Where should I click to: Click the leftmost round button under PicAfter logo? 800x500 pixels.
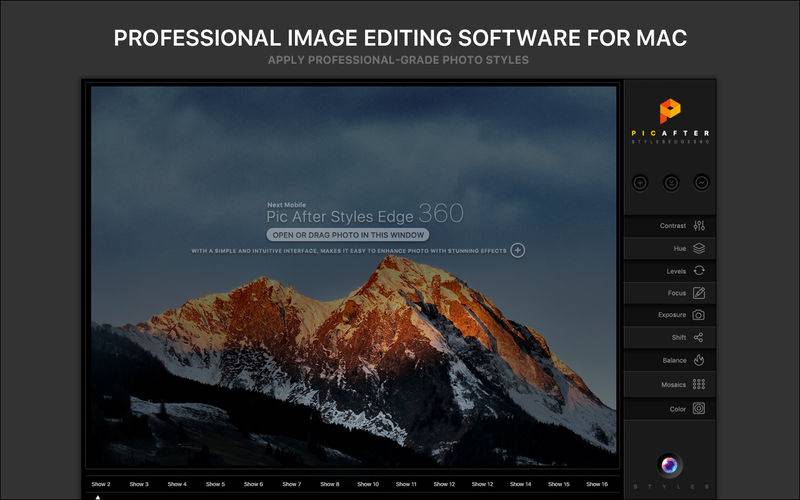[x=640, y=183]
